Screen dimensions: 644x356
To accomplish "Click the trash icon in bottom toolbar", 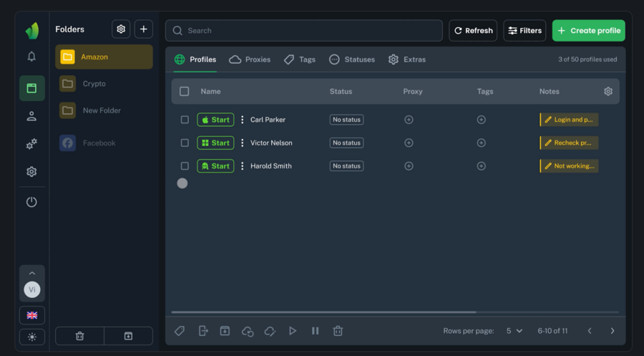I will pyautogui.click(x=338, y=331).
